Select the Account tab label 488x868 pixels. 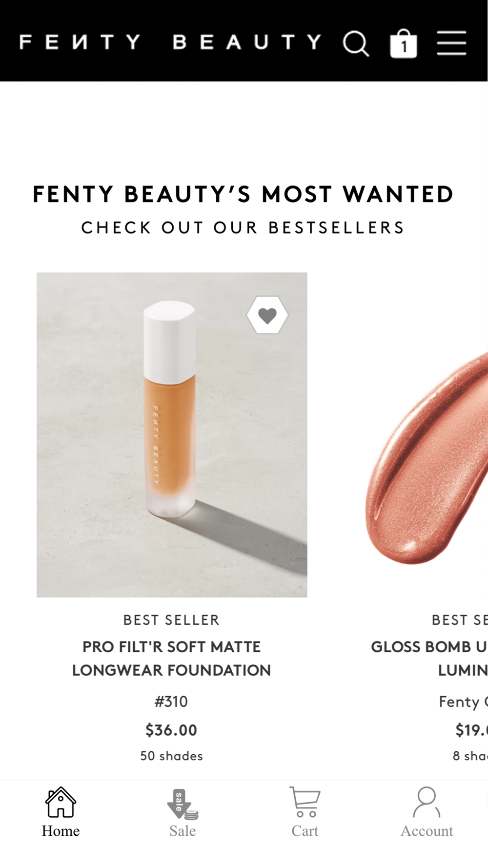(427, 831)
